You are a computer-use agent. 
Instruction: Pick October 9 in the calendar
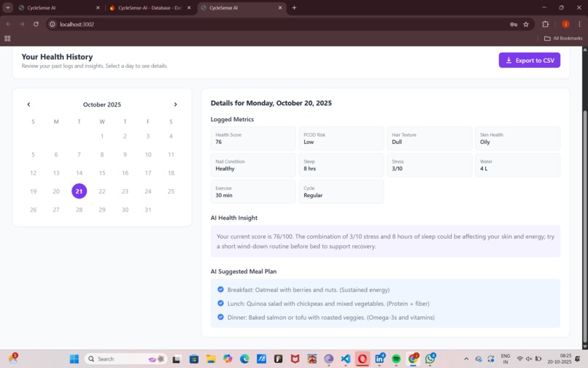(125, 154)
